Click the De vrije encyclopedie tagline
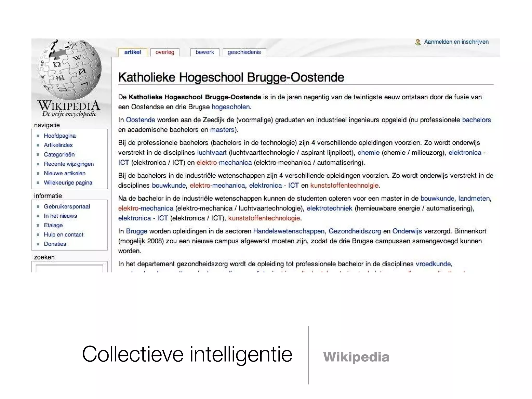Image resolution: width=532 pixels, height=399 pixels. click(x=69, y=114)
